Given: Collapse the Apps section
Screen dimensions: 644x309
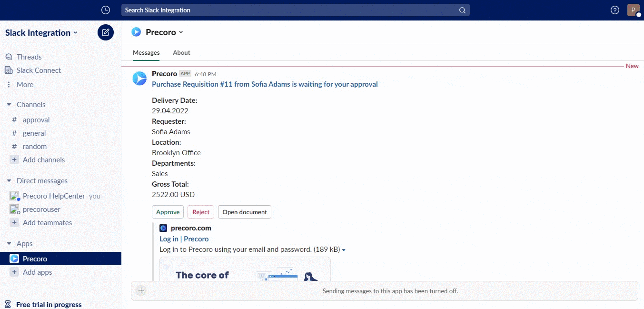Looking at the screenshot, I should (x=9, y=244).
